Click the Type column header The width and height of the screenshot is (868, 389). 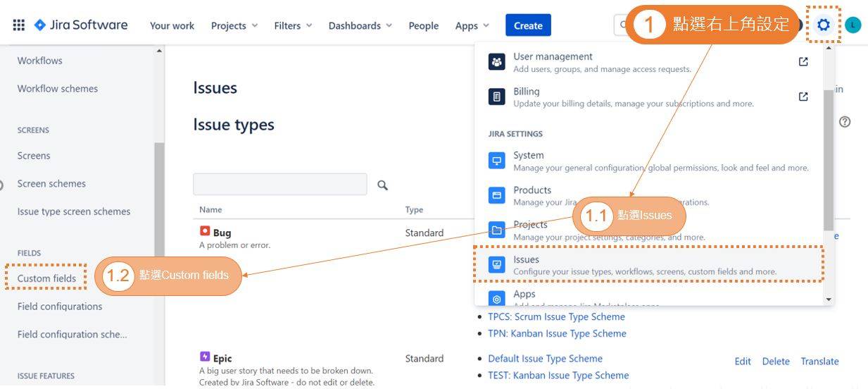pyautogui.click(x=414, y=210)
